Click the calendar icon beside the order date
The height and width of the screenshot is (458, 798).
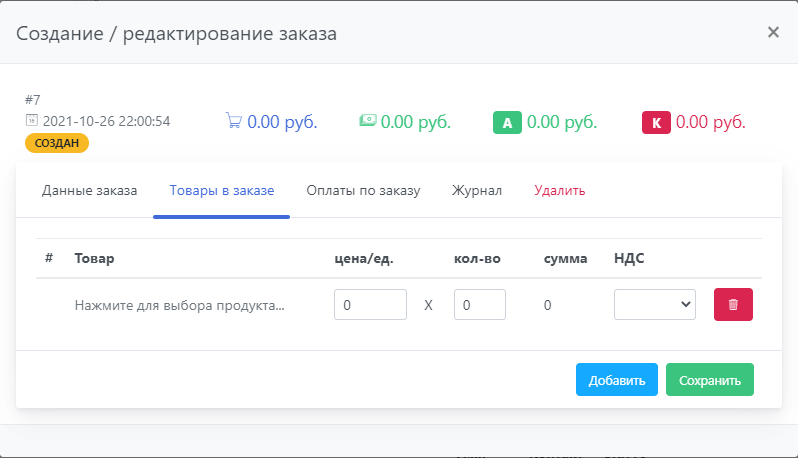point(31,121)
